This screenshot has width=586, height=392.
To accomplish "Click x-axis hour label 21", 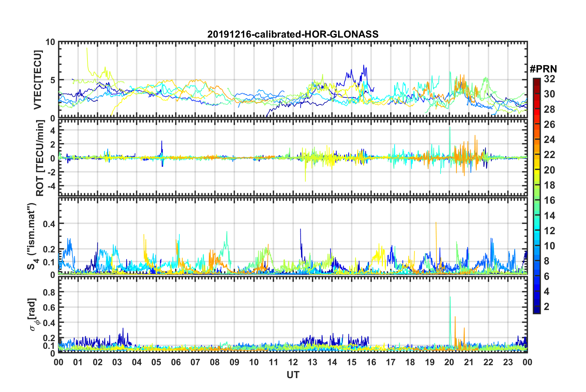I will 469,362.
